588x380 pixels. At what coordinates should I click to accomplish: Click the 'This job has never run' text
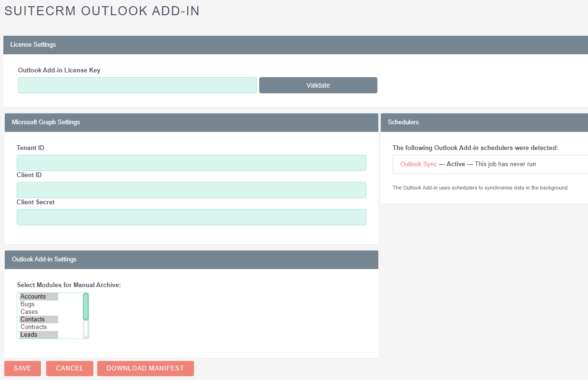tap(506, 164)
